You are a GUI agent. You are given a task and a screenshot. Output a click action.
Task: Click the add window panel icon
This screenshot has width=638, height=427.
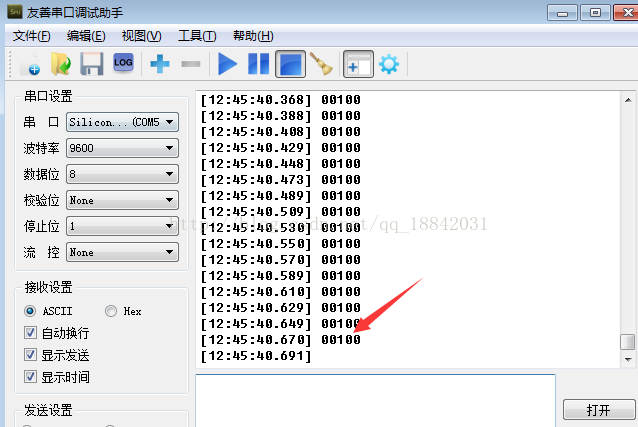pyautogui.click(x=358, y=64)
